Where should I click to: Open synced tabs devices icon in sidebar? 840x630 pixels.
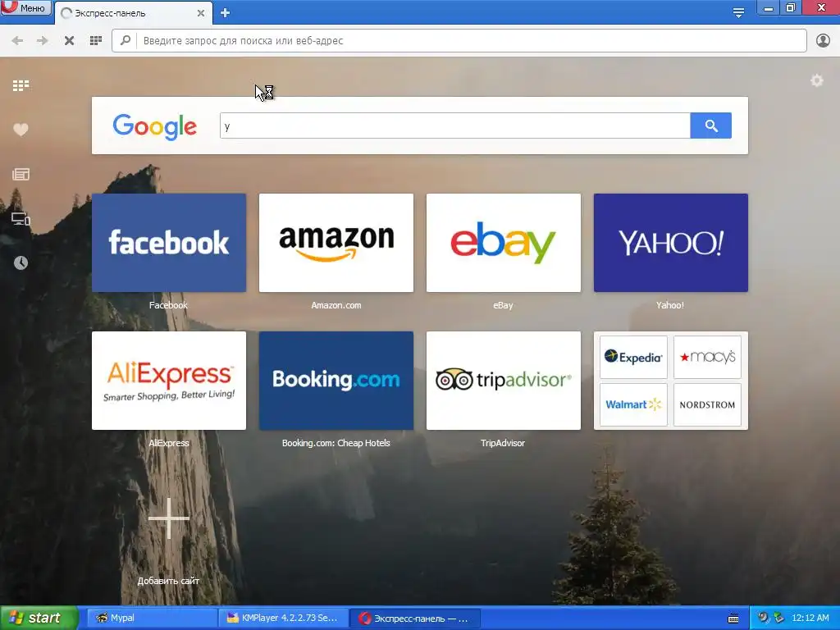(21, 218)
